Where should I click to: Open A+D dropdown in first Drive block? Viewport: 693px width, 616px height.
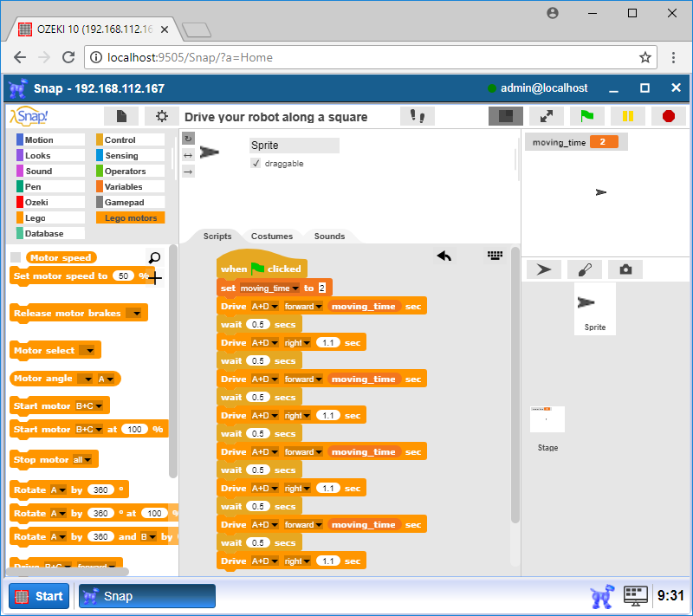click(264, 306)
